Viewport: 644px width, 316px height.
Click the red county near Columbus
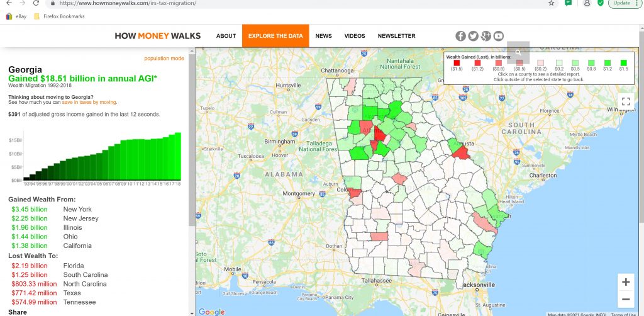[354, 193]
